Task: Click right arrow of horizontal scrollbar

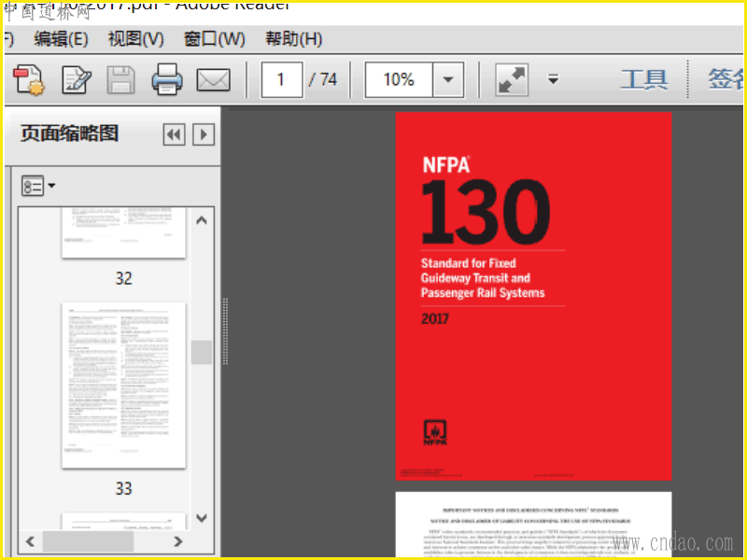Action: tap(178, 541)
